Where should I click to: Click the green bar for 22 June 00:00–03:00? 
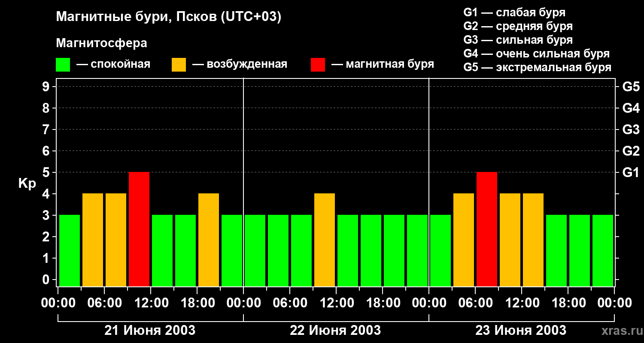pos(255,250)
